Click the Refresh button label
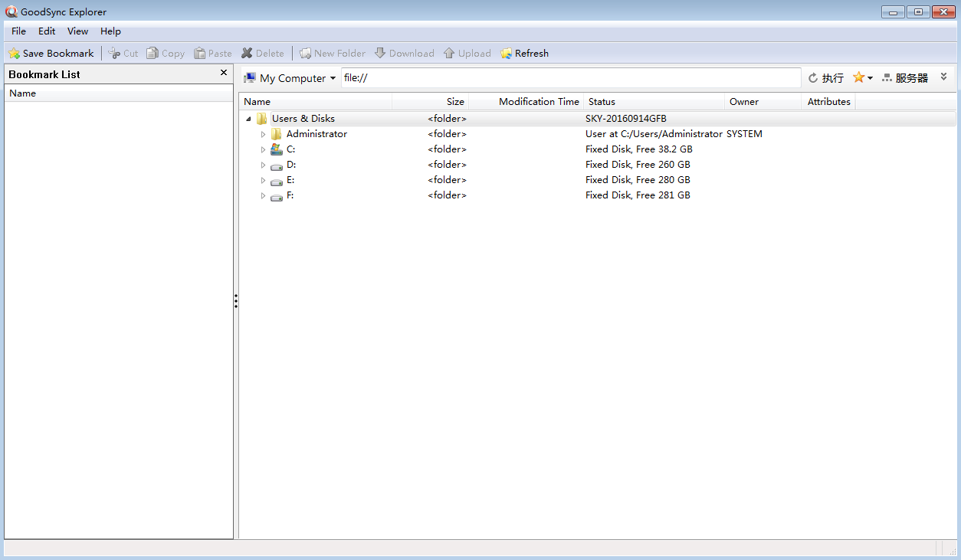The height and width of the screenshot is (560, 961). [532, 54]
